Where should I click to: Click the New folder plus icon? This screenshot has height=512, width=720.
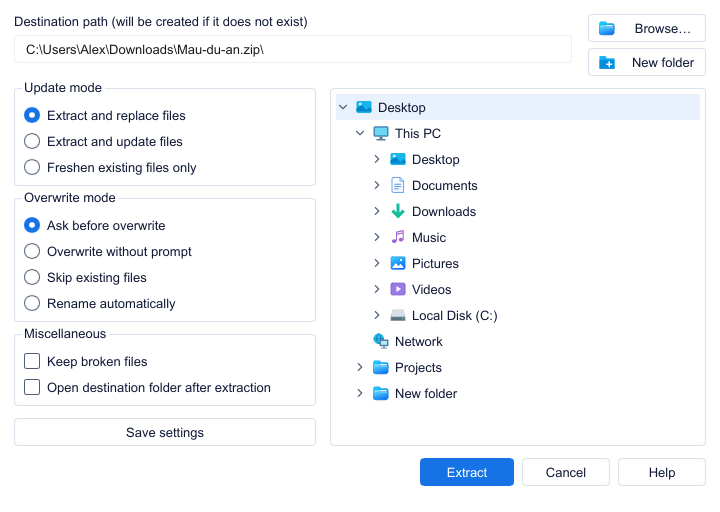pos(607,62)
